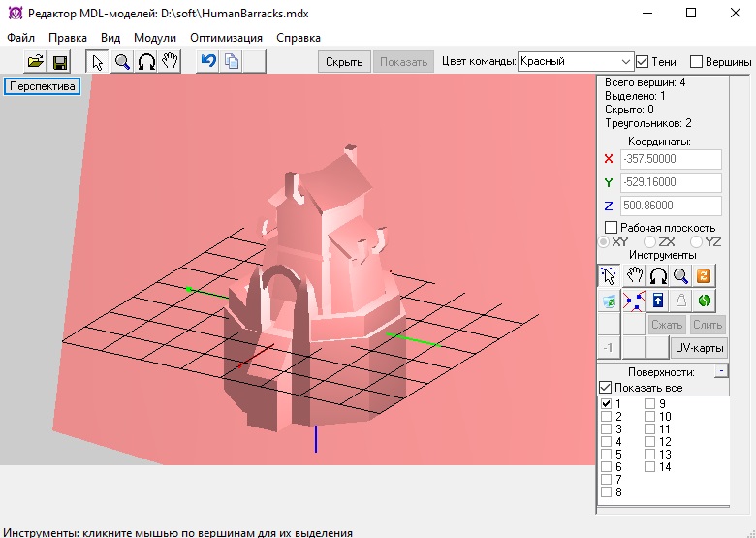This screenshot has width=756, height=538.
Task: Select the vertex selection tool in Инструменты
Action: (x=608, y=275)
